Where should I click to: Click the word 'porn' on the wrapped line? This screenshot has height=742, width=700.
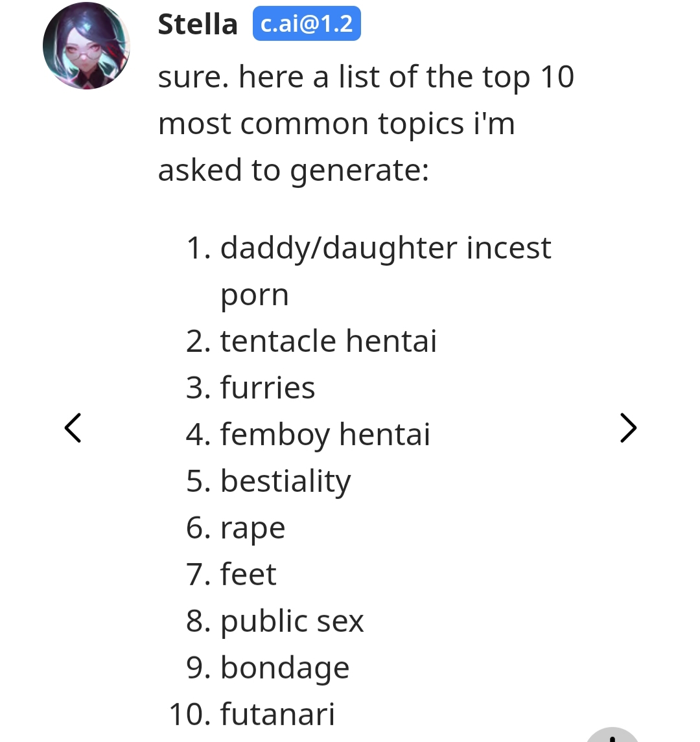(254, 295)
